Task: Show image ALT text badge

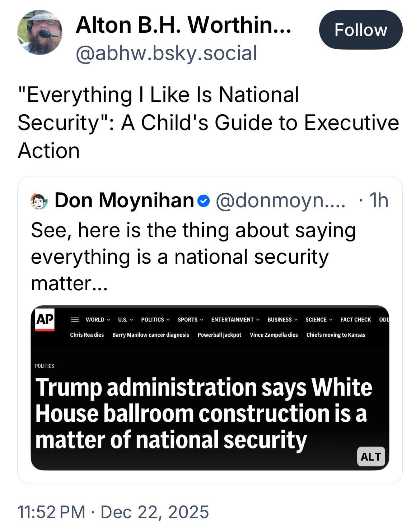Action: [x=371, y=456]
